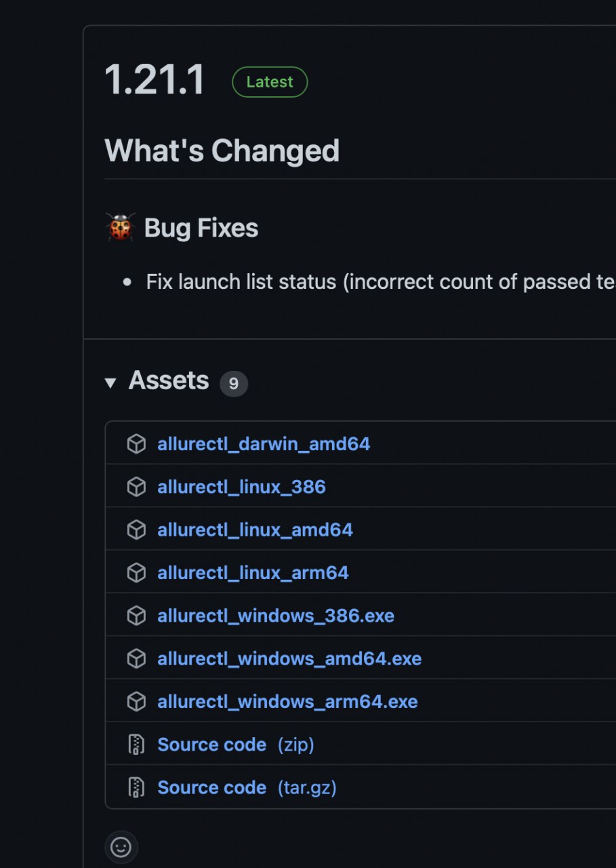
Task: Click package icon beside allurectl_linux_amd64
Action: click(136, 530)
